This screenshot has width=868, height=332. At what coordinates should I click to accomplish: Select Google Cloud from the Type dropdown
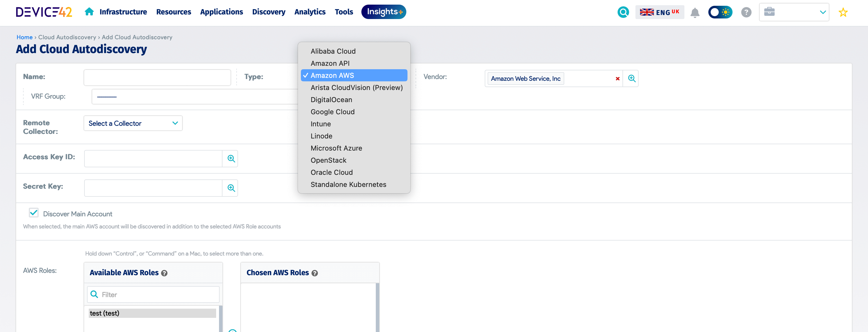333,112
